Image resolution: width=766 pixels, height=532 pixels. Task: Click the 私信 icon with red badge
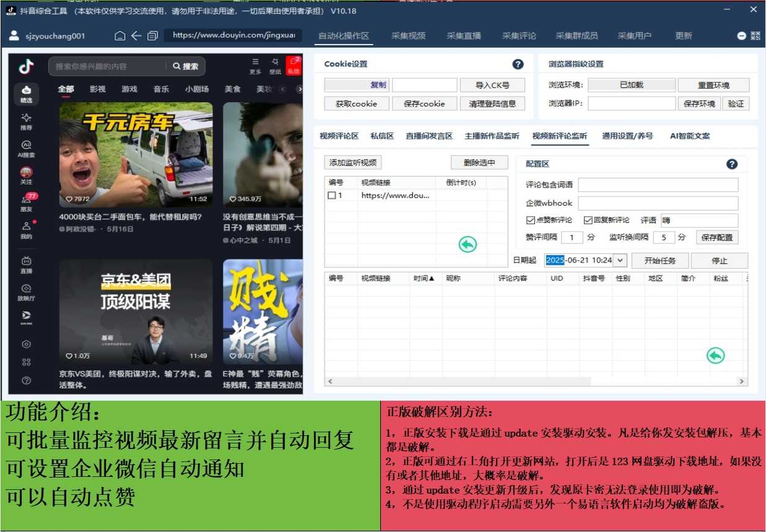pos(293,65)
